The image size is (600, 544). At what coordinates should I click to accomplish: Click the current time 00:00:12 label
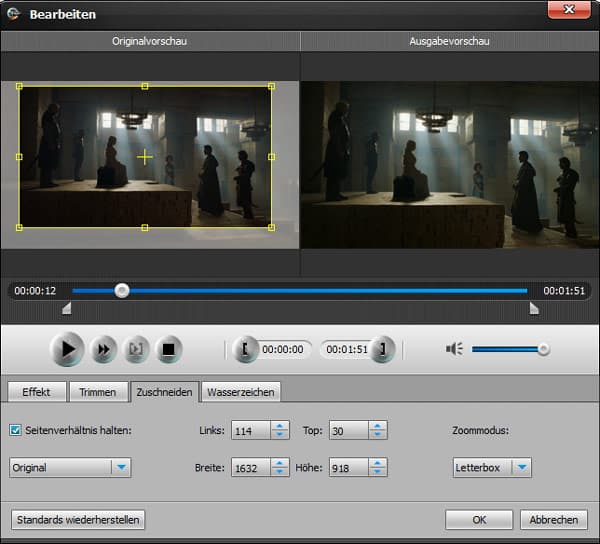coord(35,291)
